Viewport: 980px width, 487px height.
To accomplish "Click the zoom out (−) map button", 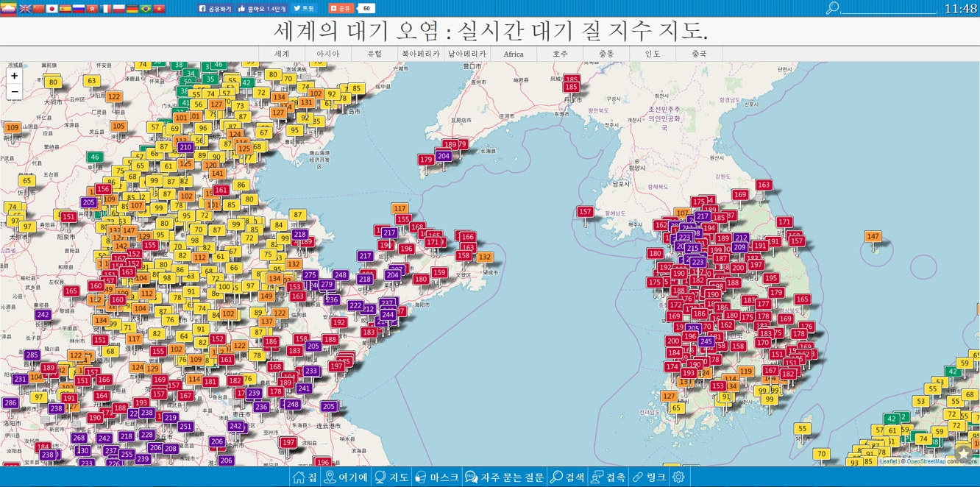I will (15, 92).
